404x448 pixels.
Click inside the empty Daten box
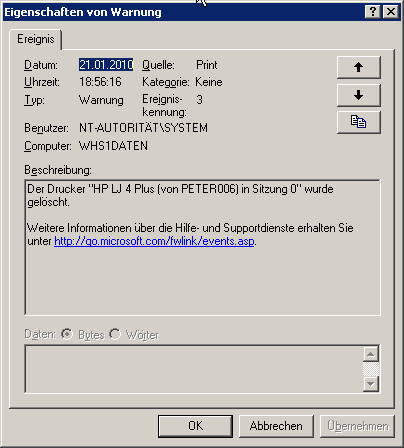(194, 369)
